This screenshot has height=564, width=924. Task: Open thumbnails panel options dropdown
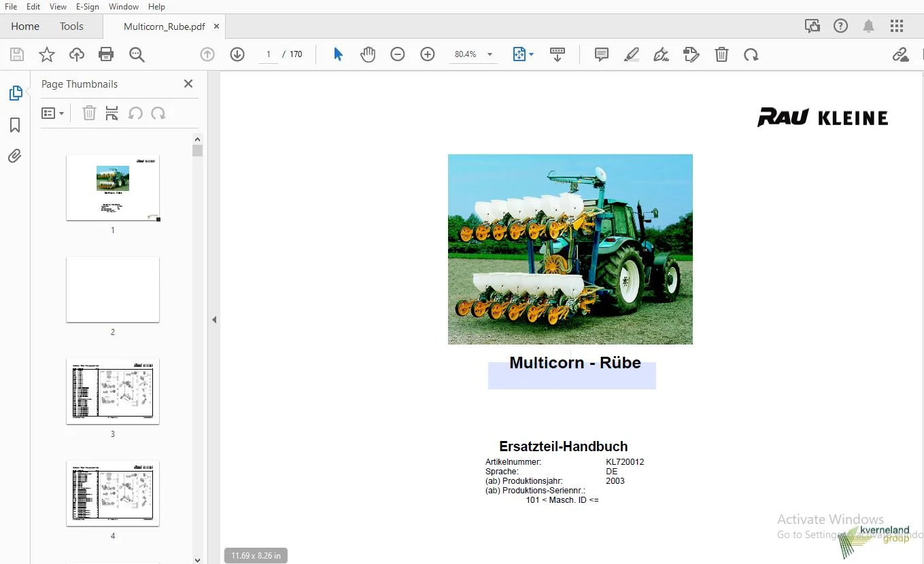(53, 113)
